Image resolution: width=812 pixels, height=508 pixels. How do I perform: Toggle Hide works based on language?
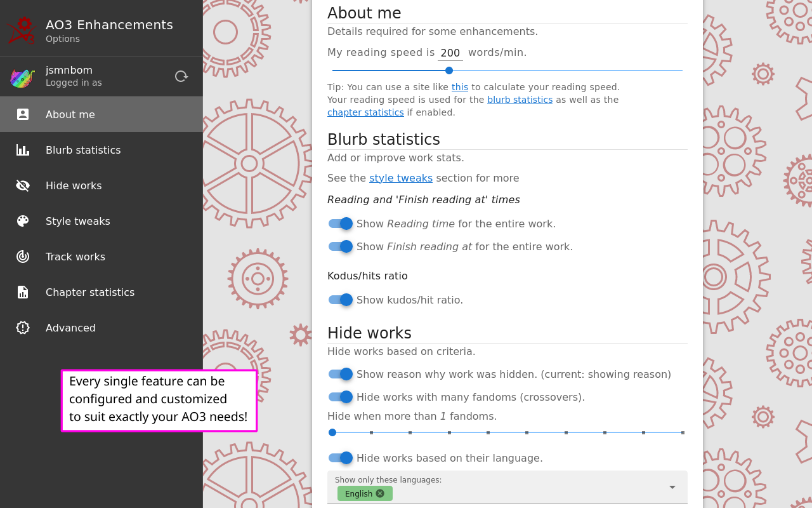click(x=341, y=458)
